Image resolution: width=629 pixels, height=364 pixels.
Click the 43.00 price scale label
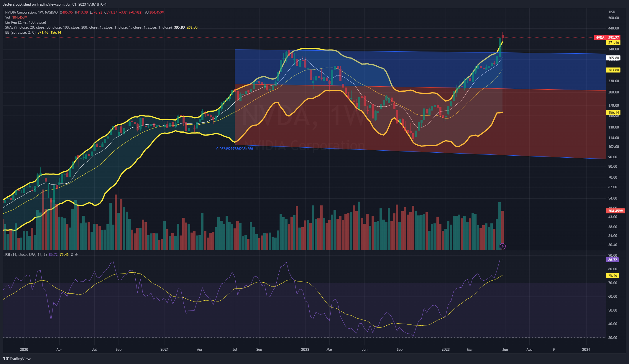[x=613, y=217]
